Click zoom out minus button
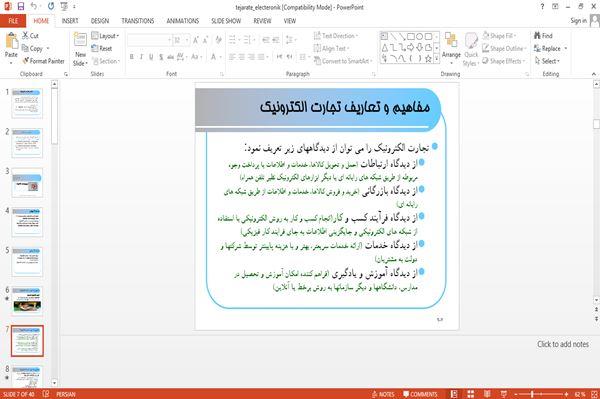600x399 pixels. pos(516,394)
